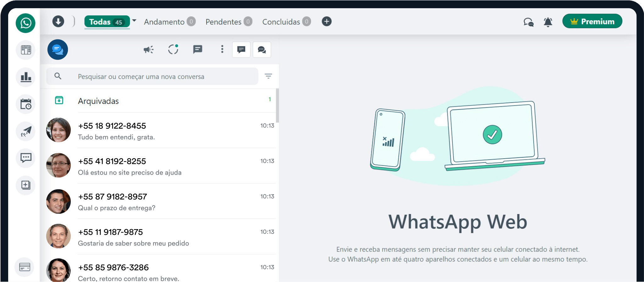This screenshot has height=282, width=644.
Task: Expand the Todas tab dropdown arrow
Action: [x=134, y=20]
